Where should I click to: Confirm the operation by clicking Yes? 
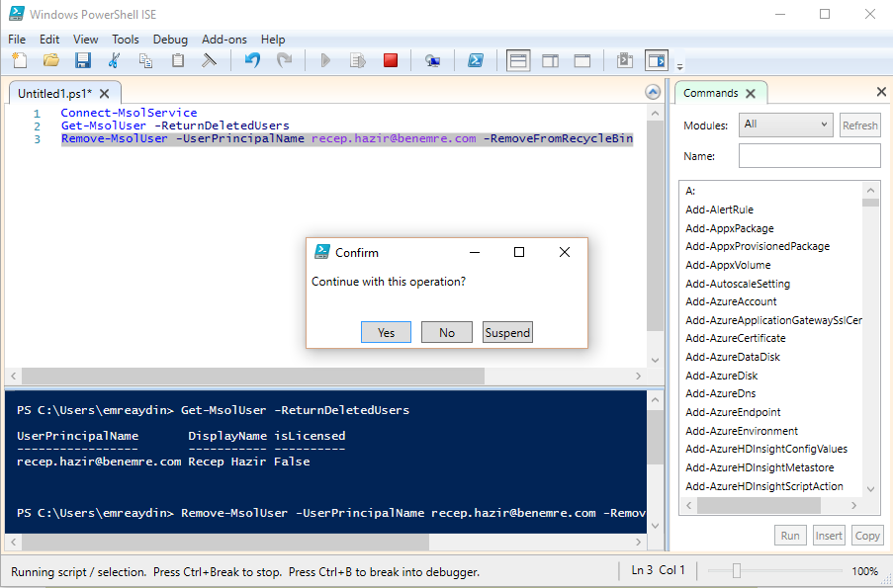(386, 332)
